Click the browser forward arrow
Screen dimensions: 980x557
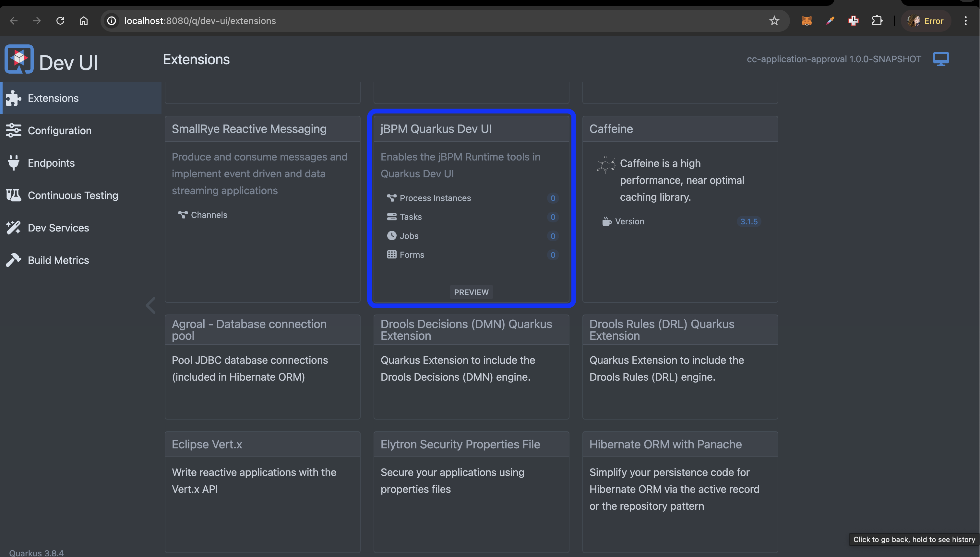[37, 21]
